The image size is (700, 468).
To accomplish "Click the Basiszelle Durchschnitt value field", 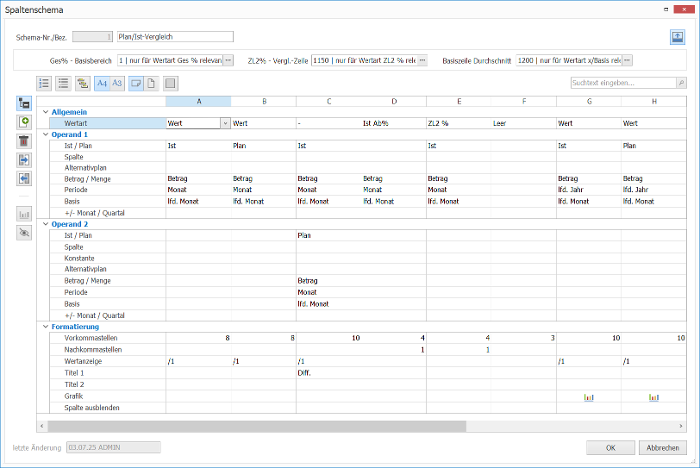I will [569, 60].
